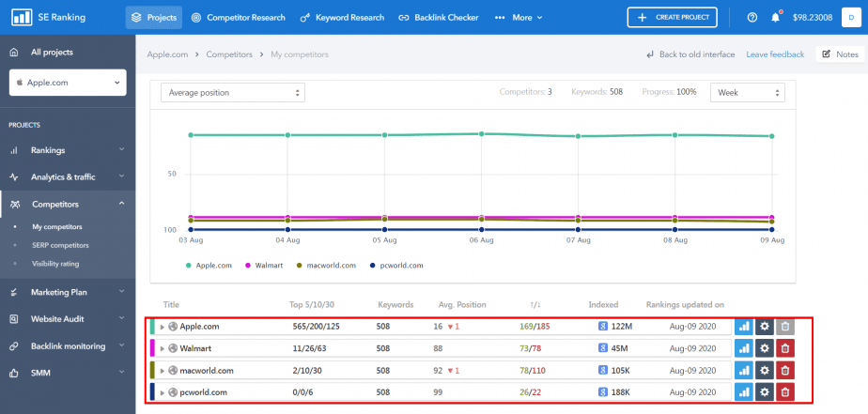
Task: Toggle pcworld.com series in chart legend
Action: point(396,265)
